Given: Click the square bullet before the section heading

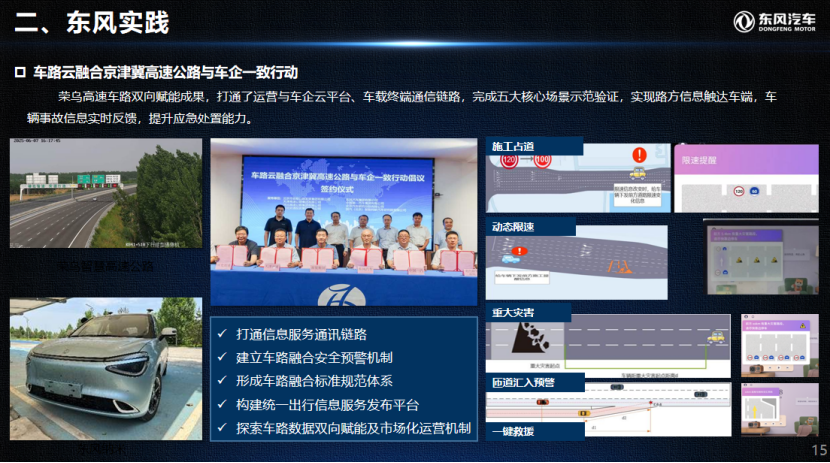Looking at the screenshot, I should (x=19, y=73).
